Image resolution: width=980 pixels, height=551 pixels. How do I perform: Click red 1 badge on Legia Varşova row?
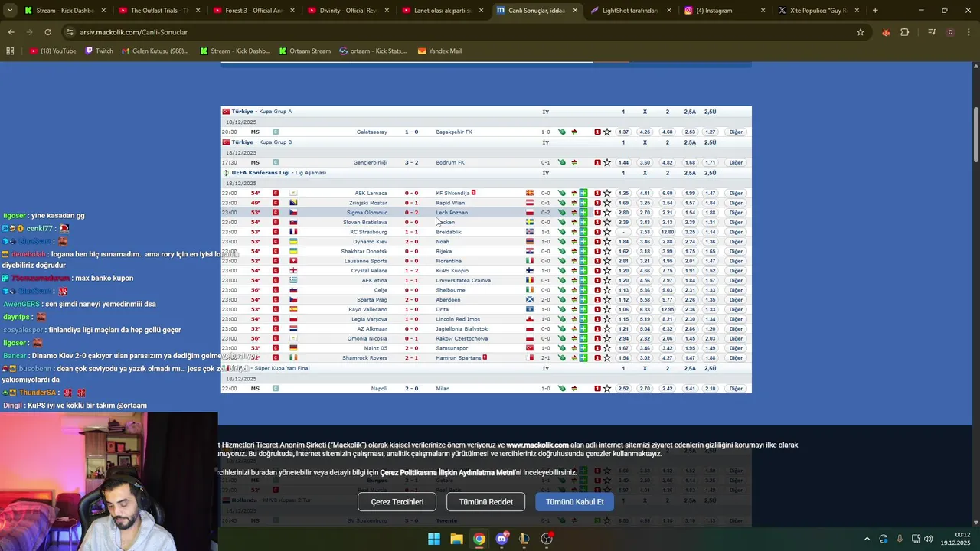click(597, 319)
